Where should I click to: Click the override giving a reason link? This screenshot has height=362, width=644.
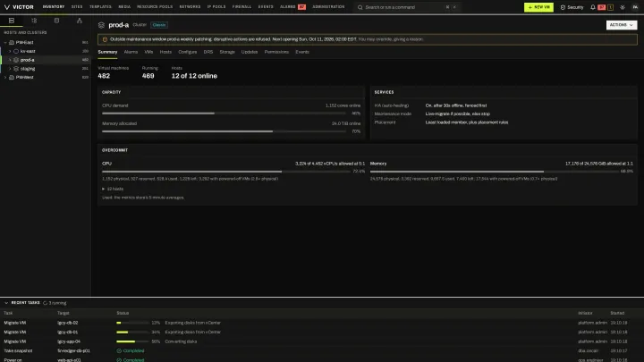click(390, 39)
